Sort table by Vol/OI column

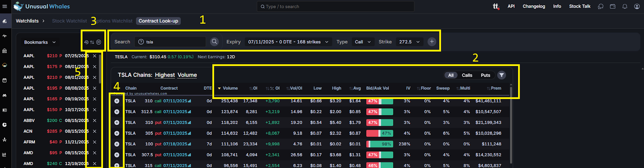coord(294,88)
